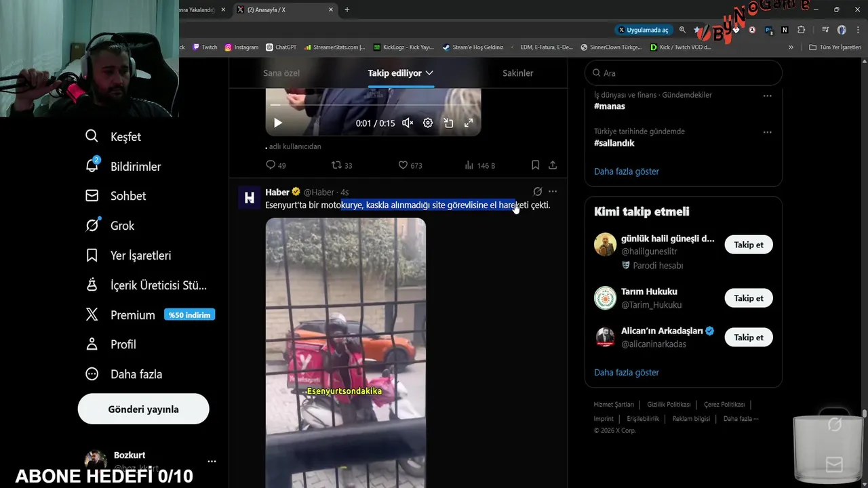This screenshot has width=868, height=488.
Task: Open Çerez Politikası footer link
Action: click(724, 405)
